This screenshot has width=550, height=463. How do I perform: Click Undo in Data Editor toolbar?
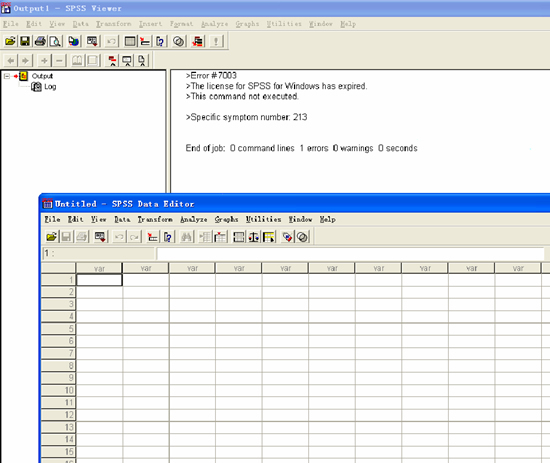click(x=119, y=237)
